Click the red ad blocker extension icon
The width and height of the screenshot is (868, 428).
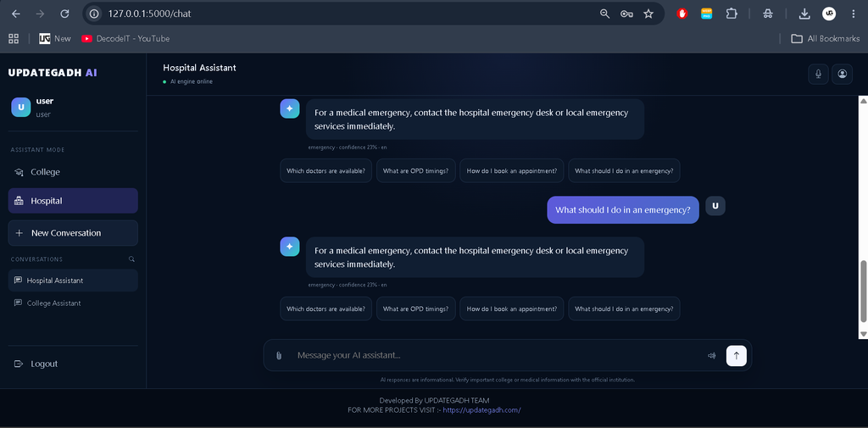coord(682,14)
